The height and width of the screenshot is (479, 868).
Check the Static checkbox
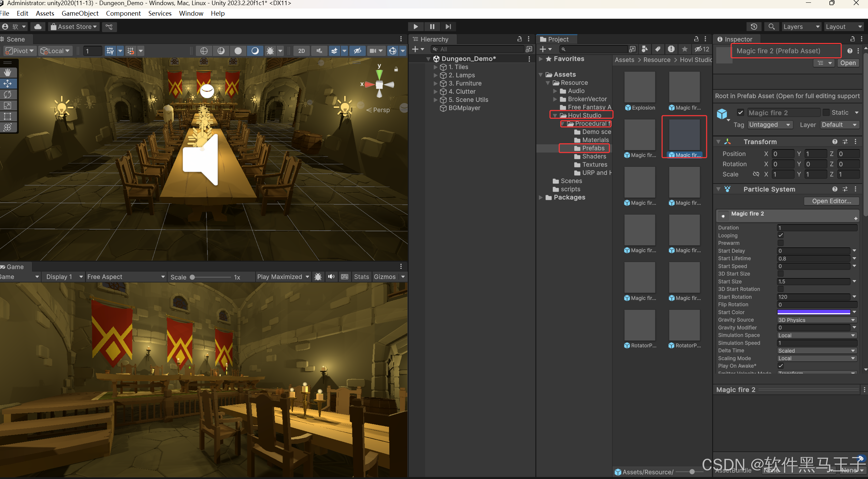click(x=826, y=113)
